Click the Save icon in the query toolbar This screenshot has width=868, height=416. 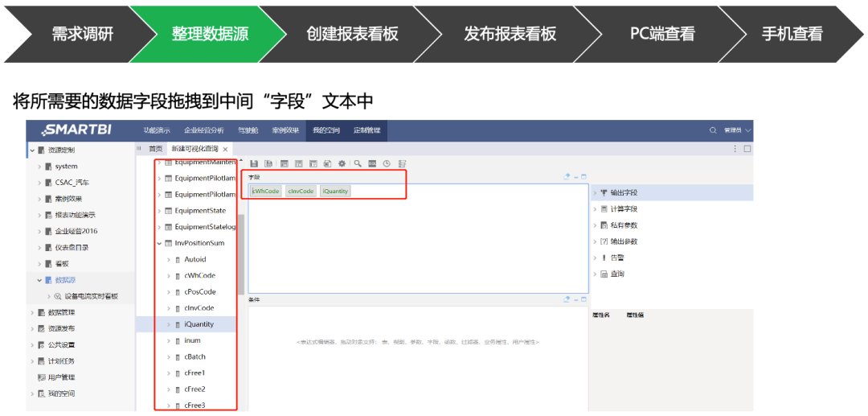[x=254, y=163]
